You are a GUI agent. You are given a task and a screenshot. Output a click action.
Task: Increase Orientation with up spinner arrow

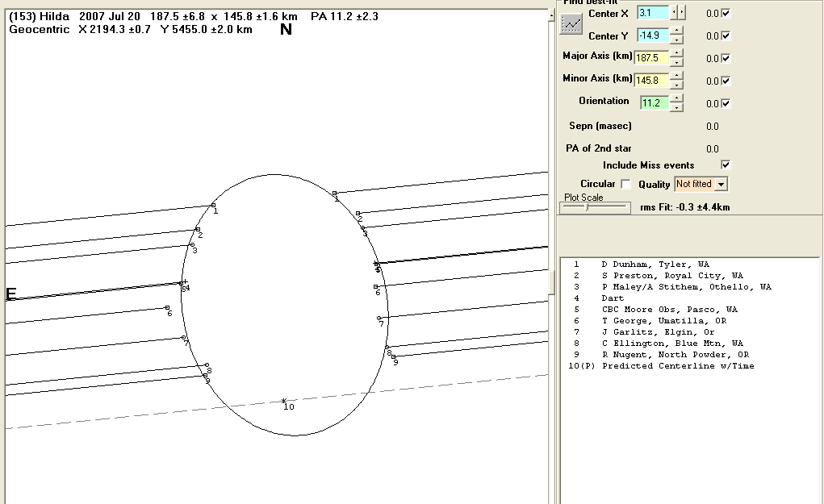click(677, 98)
